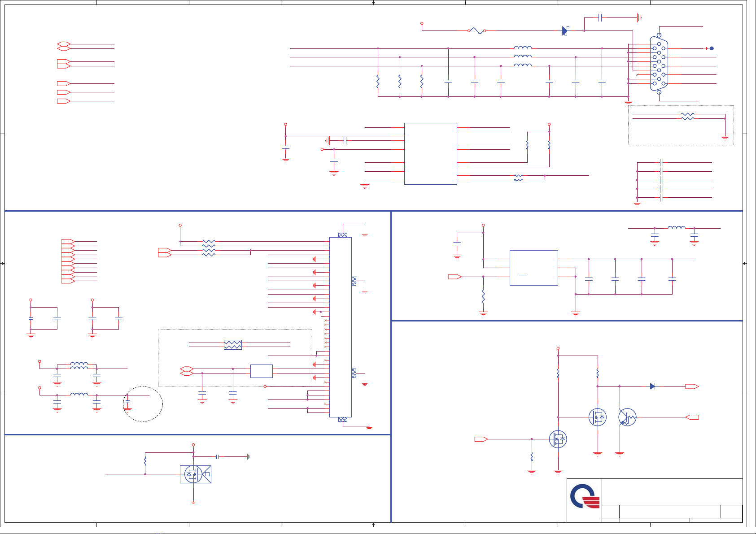Click the output port after the diode
This screenshot has width=756, height=534.
(x=692, y=386)
